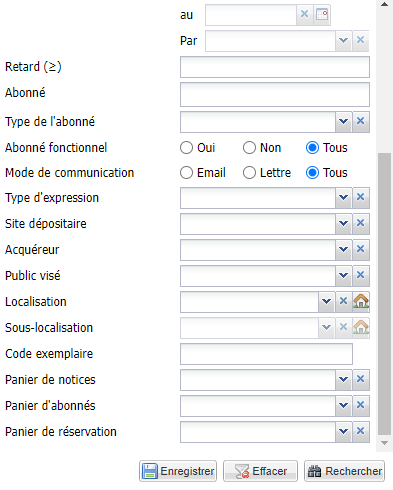This screenshot has width=393, height=490.
Task: Open the Acquéreur dropdown
Action: [x=343, y=249]
